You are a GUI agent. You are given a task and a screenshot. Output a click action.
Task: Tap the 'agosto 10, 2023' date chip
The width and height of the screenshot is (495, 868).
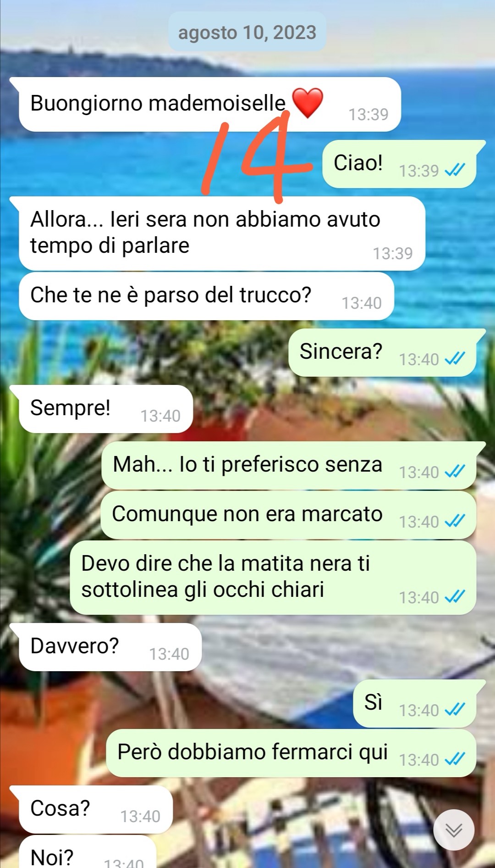[x=247, y=32]
